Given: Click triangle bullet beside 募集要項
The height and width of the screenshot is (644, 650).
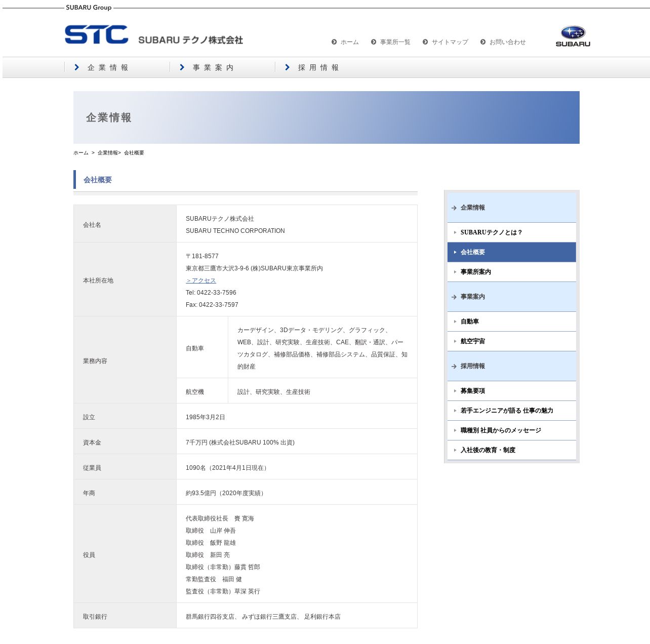Looking at the screenshot, I should coord(455,391).
